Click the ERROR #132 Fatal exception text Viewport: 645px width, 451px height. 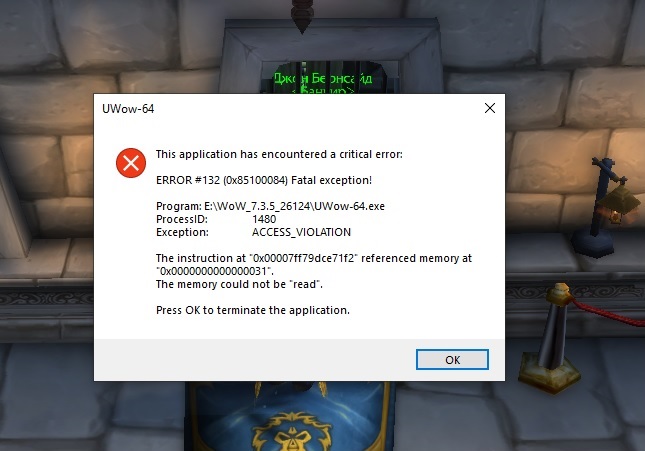coord(264,180)
